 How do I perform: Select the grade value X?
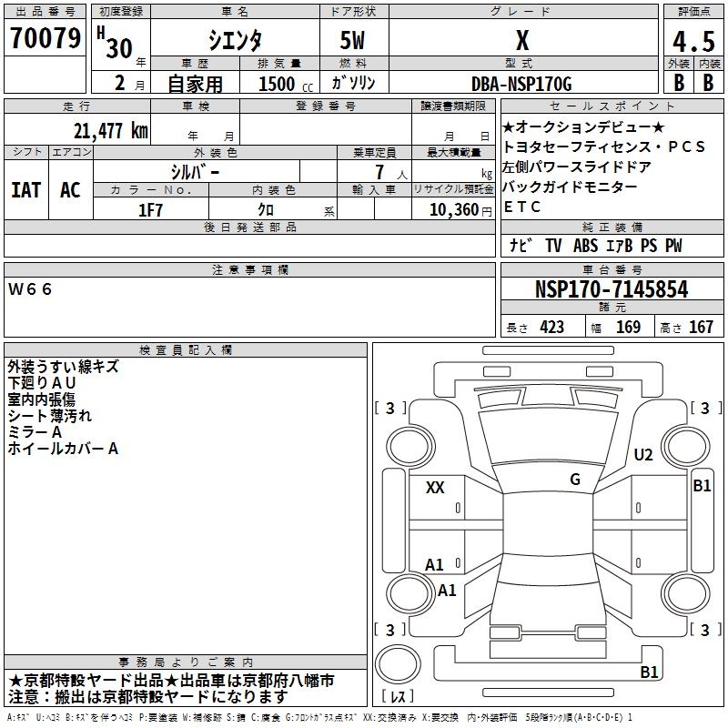pos(522,40)
